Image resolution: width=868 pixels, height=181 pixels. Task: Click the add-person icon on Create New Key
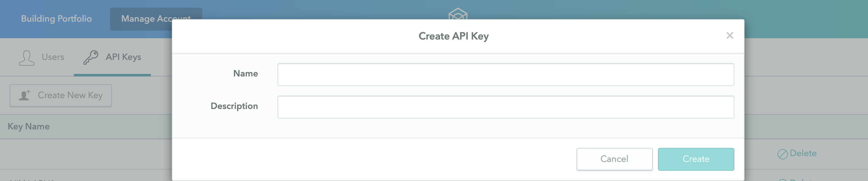coord(25,95)
